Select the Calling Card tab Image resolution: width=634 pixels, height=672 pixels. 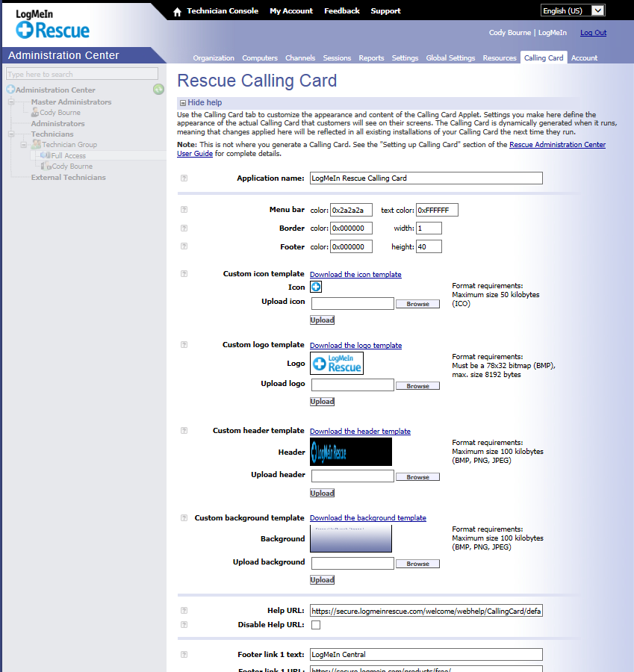[544, 57]
